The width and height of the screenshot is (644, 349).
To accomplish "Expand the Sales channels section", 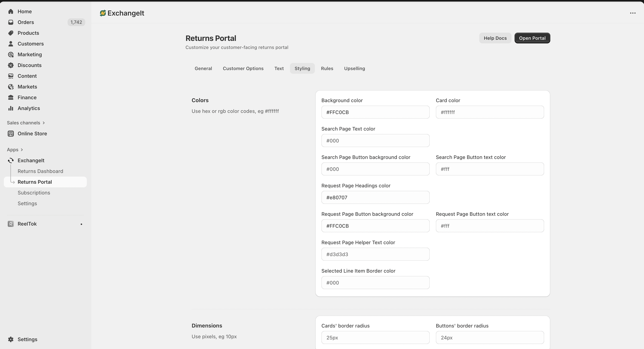I will pyautogui.click(x=44, y=123).
